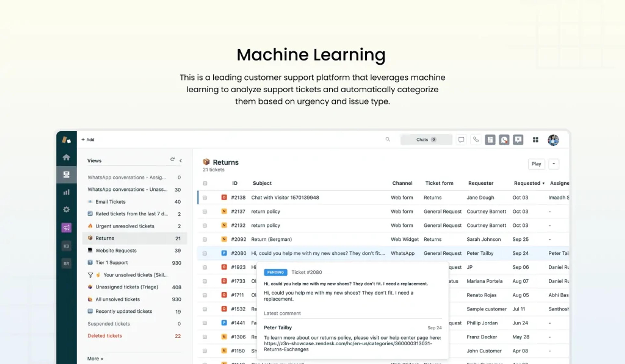Image resolution: width=625 pixels, height=364 pixels.
Task: Click status icon of ticket #1441
Action: click(224, 323)
